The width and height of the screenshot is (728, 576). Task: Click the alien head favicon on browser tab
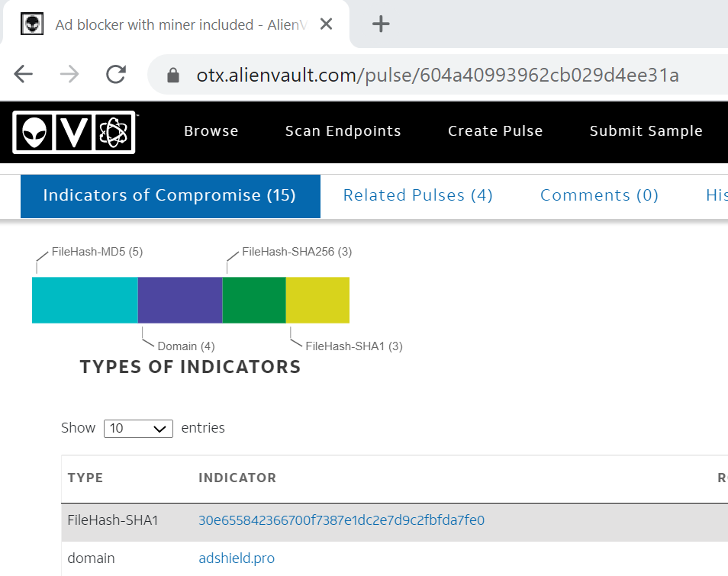pos(31,23)
